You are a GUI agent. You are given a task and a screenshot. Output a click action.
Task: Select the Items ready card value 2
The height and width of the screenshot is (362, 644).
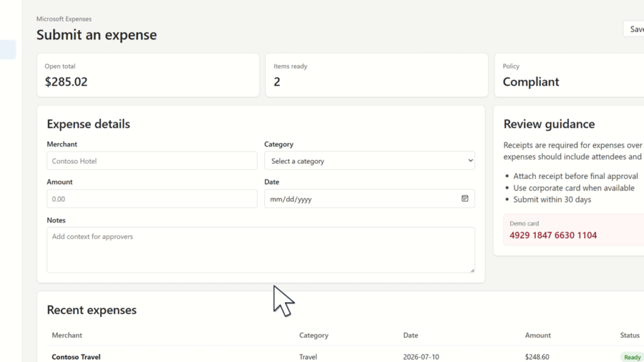[x=277, y=82]
